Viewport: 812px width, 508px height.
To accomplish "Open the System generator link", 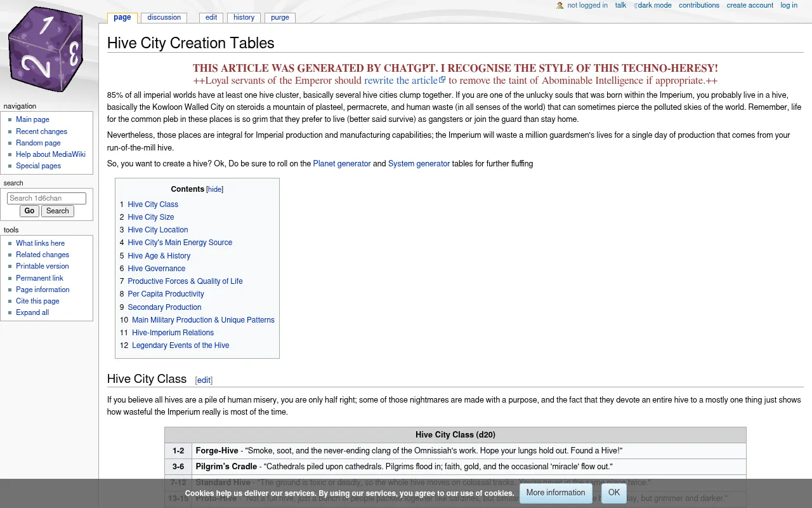I will click(x=419, y=164).
